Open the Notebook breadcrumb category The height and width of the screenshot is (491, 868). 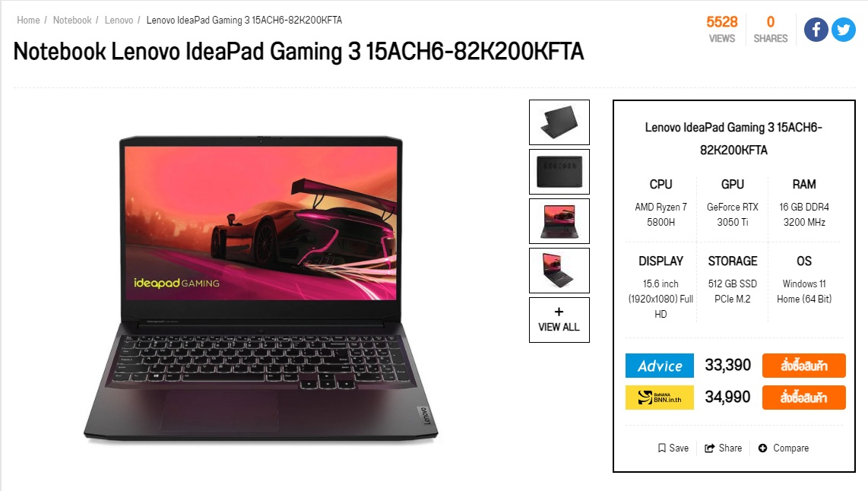pos(72,20)
